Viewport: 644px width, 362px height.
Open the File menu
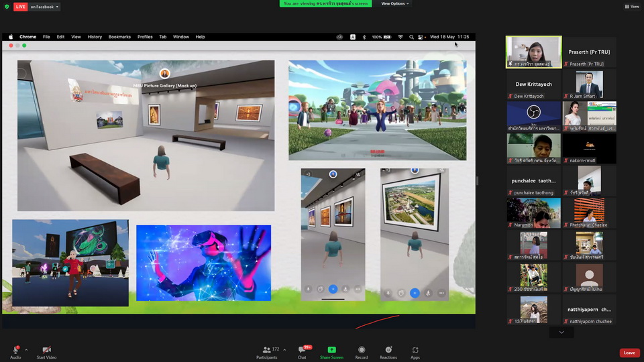[46, 37]
